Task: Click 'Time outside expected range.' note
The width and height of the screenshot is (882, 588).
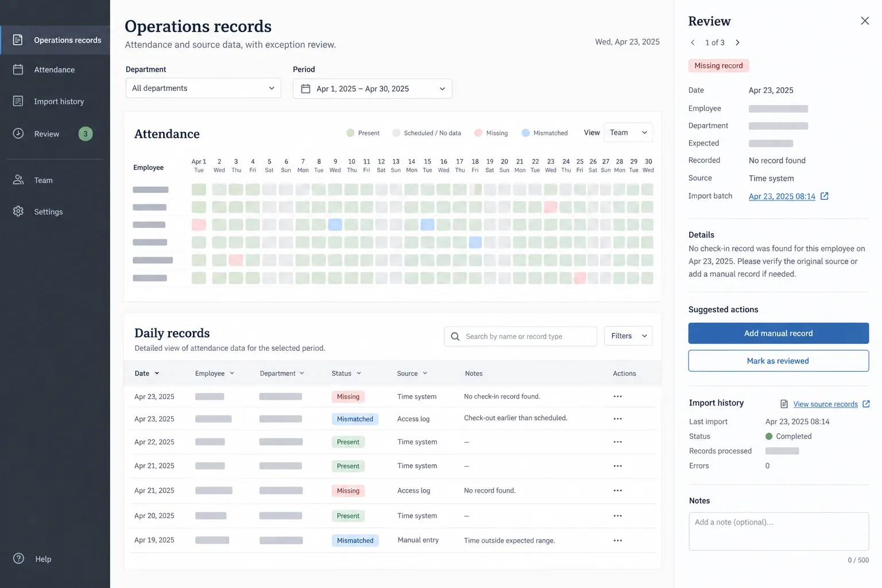Action: (x=509, y=540)
